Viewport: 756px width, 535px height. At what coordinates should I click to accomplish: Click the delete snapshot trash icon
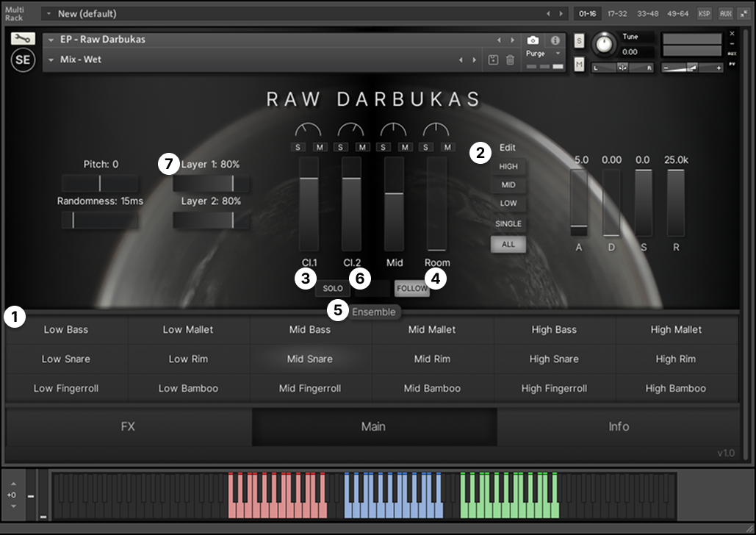pyautogui.click(x=511, y=60)
